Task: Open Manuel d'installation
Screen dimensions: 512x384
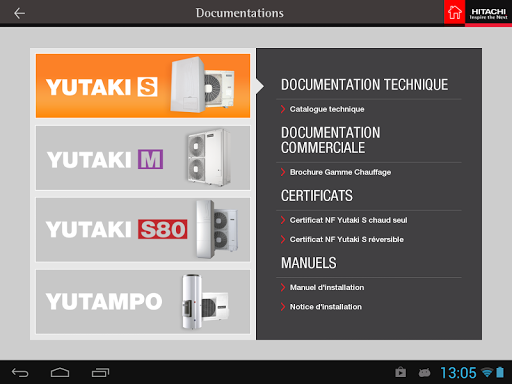Action: tap(327, 287)
